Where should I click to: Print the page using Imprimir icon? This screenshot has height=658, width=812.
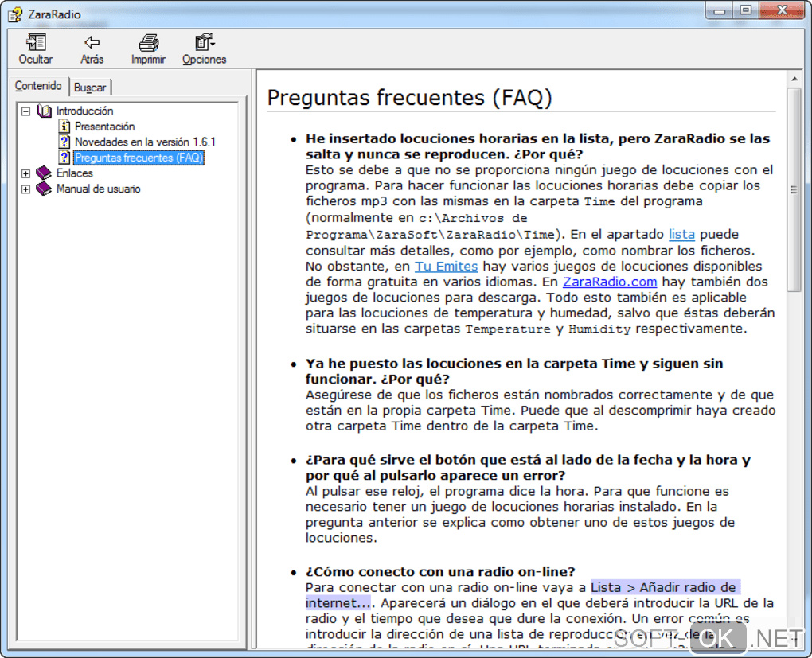click(x=148, y=43)
